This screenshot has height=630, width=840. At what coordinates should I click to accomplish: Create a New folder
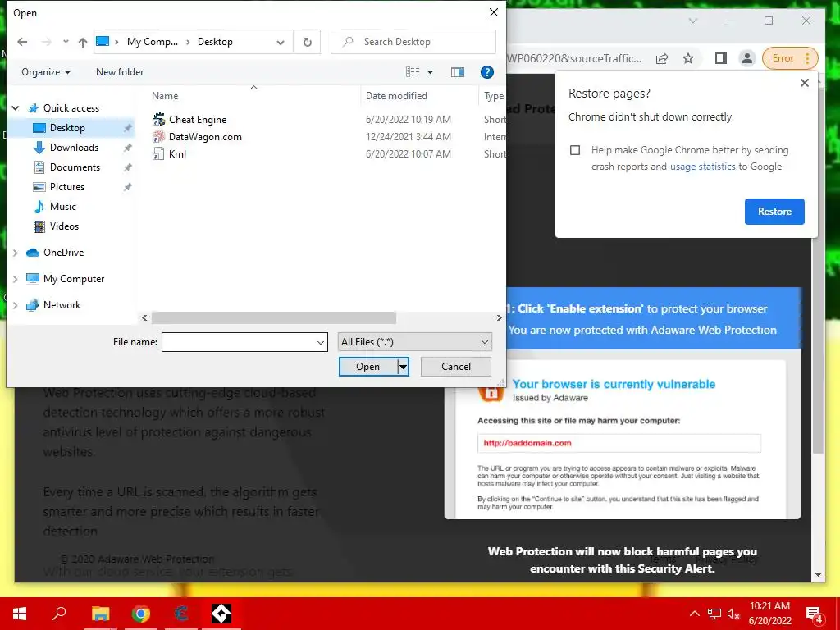(x=120, y=72)
